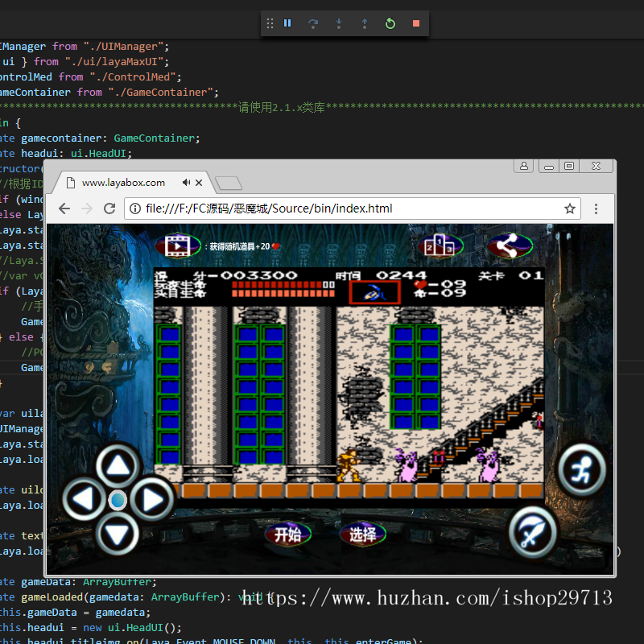Click the site info icon in address bar
This screenshot has width=644, height=644.
coord(134,208)
